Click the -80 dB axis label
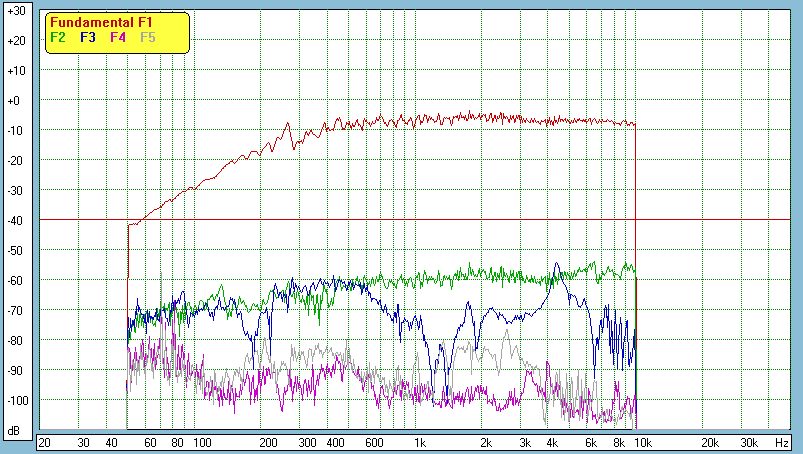 coord(15,340)
